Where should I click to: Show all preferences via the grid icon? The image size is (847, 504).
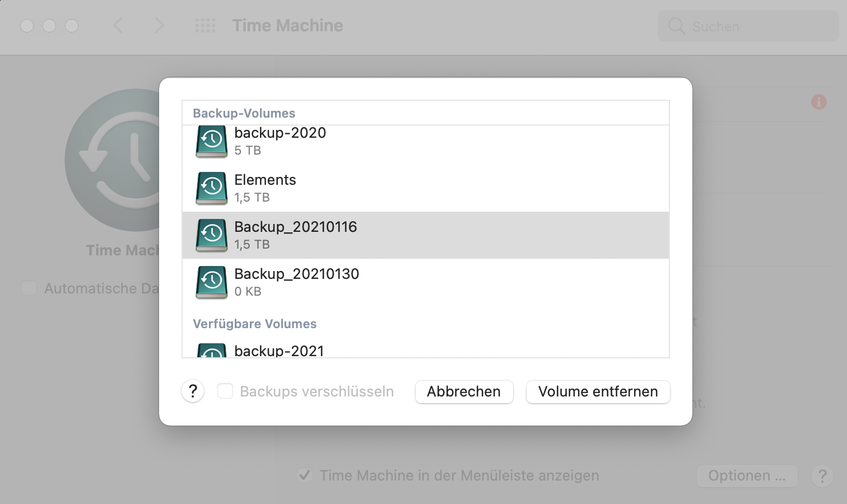(205, 26)
